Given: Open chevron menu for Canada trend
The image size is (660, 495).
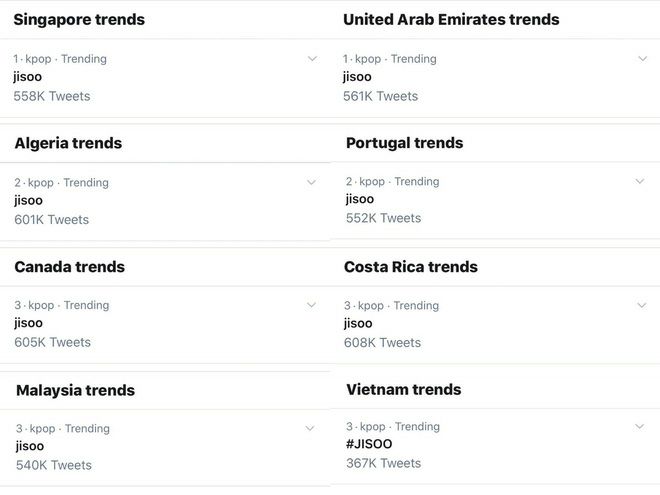Looking at the screenshot, I should click(x=311, y=305).
